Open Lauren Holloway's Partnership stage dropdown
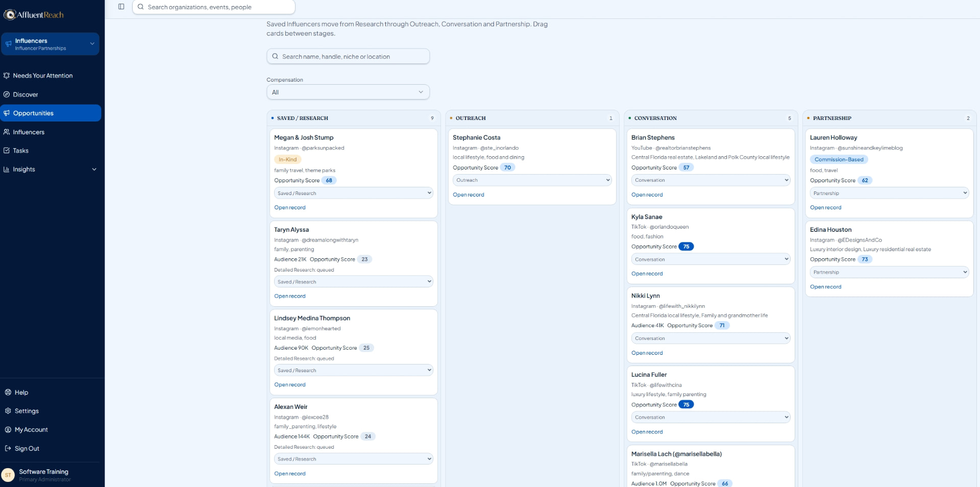The height and width of the screenshot is (487, 980). [889, 193]
